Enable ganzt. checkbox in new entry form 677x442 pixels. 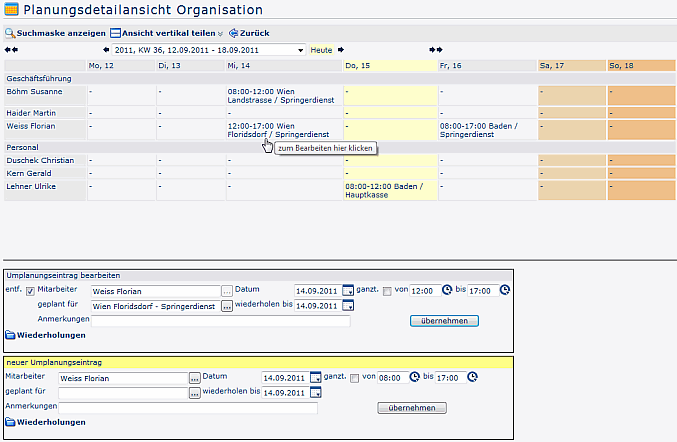coord(354,377)
